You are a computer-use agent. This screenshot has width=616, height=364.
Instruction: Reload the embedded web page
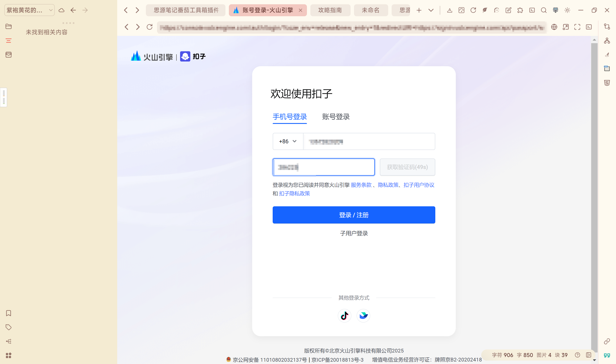pos(150,27)
